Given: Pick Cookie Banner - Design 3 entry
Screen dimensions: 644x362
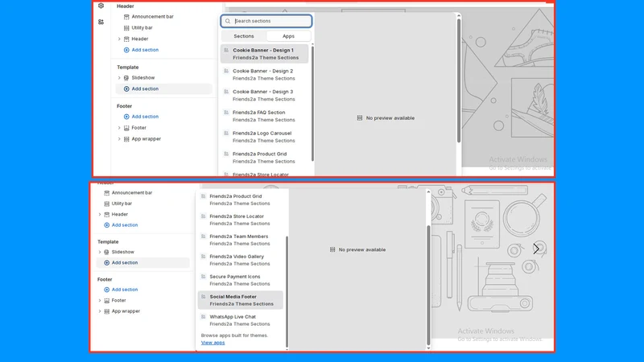Looking at the screenshot, I should (265, 95).
